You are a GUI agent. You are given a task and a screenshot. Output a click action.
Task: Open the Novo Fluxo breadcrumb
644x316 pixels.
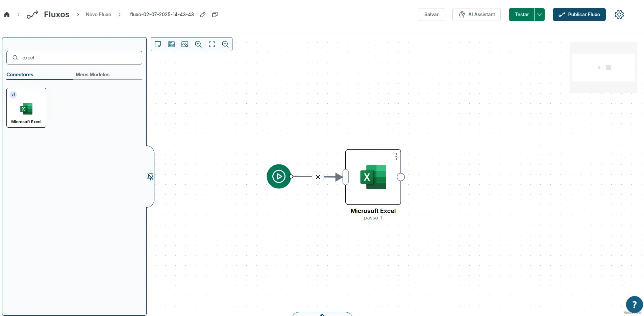98,15
